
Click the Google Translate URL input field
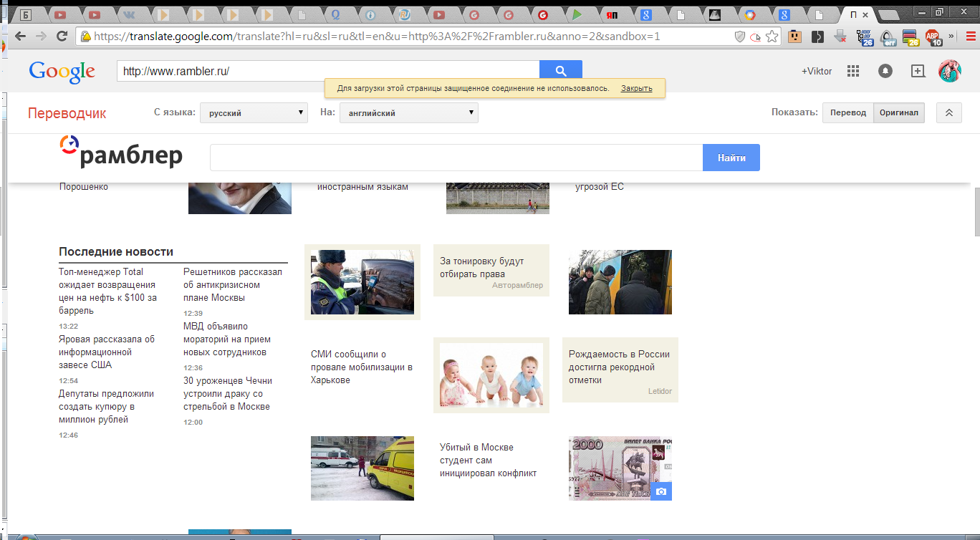[x=328, y=71]
